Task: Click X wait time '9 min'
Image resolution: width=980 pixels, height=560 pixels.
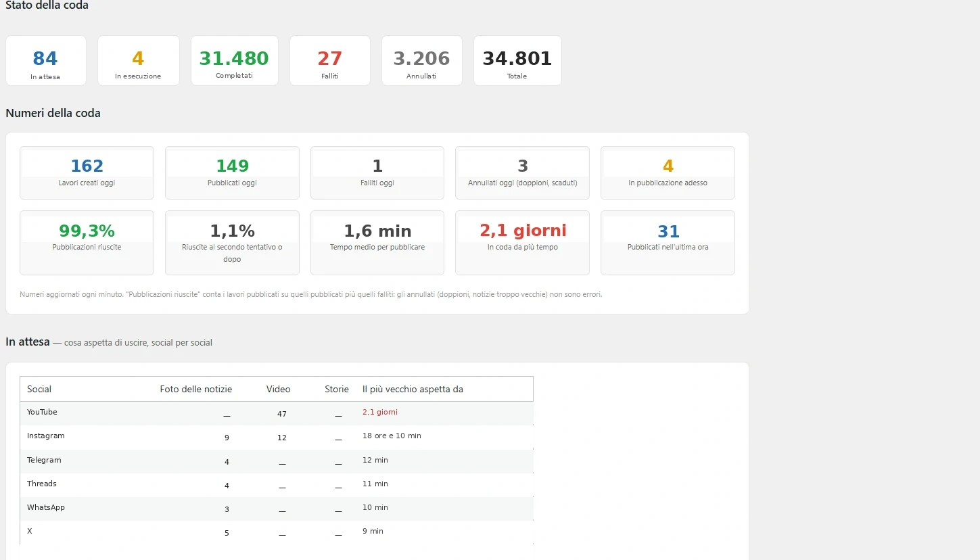Action: [x=373, y=531]
